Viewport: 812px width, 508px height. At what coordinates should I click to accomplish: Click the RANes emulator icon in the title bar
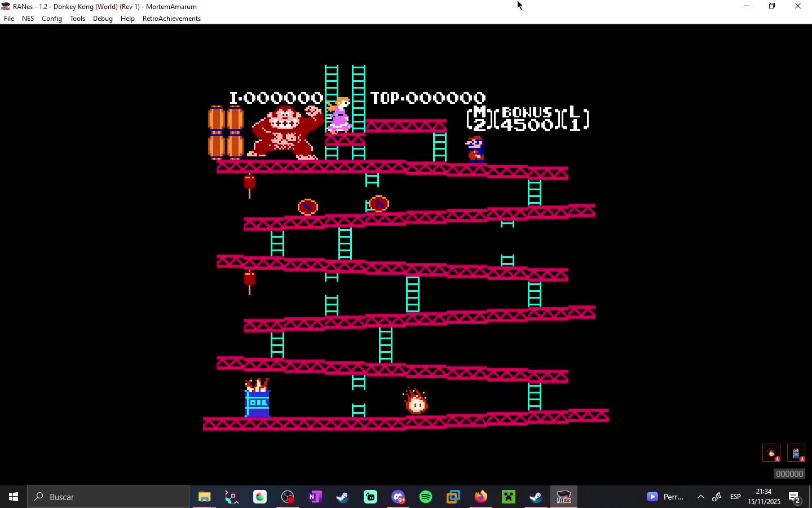coord(6,6)
